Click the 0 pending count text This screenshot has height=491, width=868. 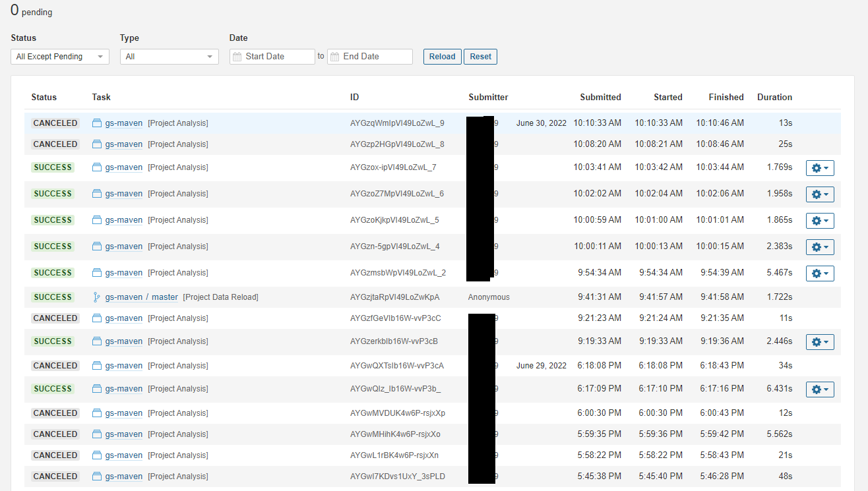tap(32, 11)
